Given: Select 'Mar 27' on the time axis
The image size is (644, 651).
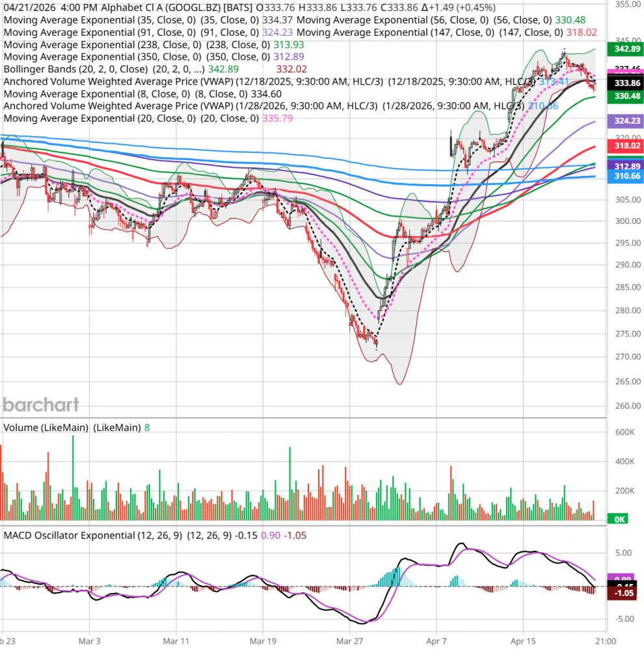Looking at the screenshot, I should coord(349,641).
